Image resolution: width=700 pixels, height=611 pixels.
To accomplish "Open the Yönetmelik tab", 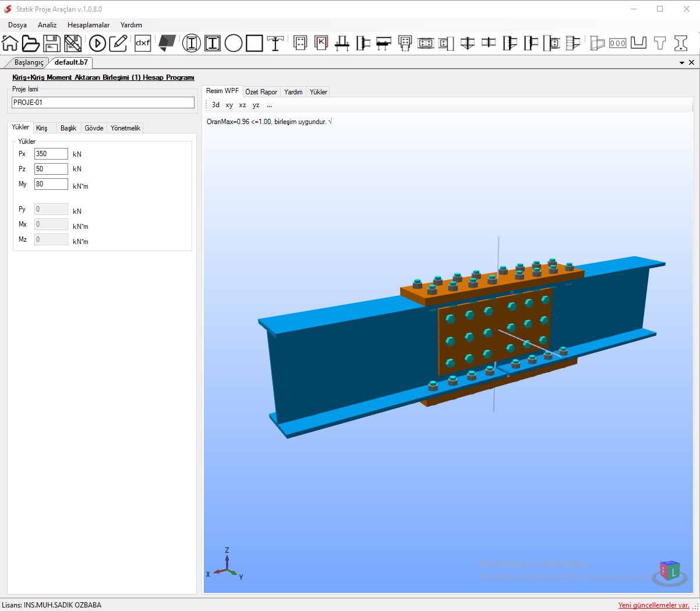I will (125, 128).
